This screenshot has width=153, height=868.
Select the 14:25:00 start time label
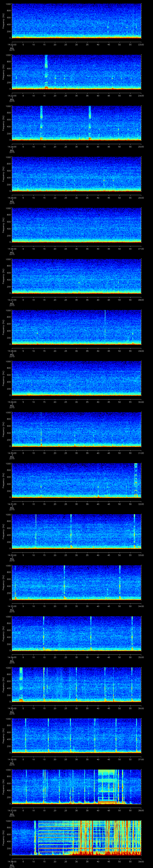[x=12, y=198]
